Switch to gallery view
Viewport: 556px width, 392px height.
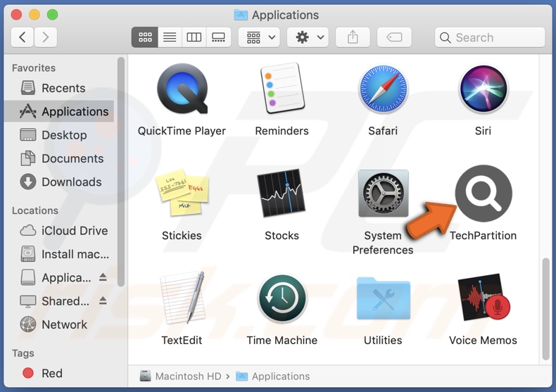coord(218,37)
